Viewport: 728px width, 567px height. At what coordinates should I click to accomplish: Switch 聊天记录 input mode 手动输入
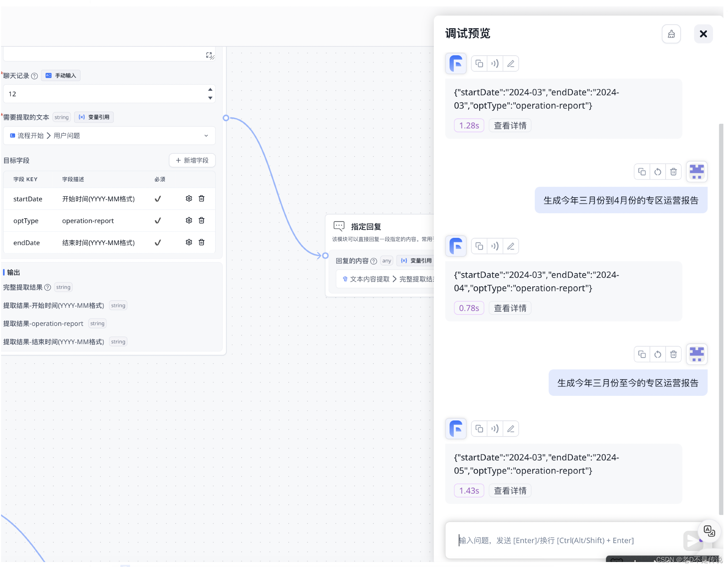[x=61, y=76]
